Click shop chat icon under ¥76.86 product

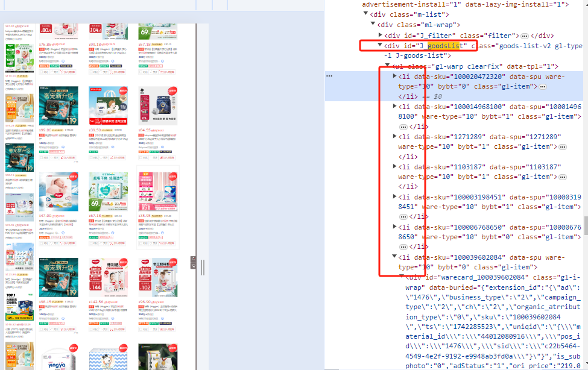click(63, 61)
